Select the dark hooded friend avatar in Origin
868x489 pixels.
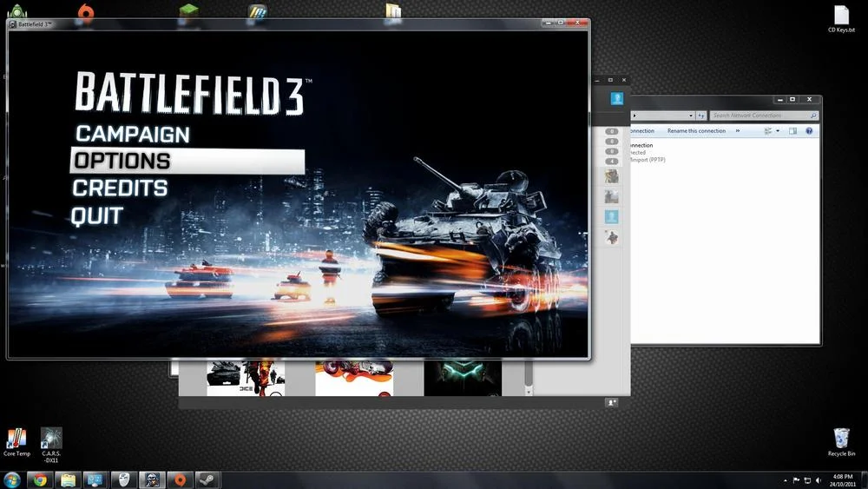(612, 237)
